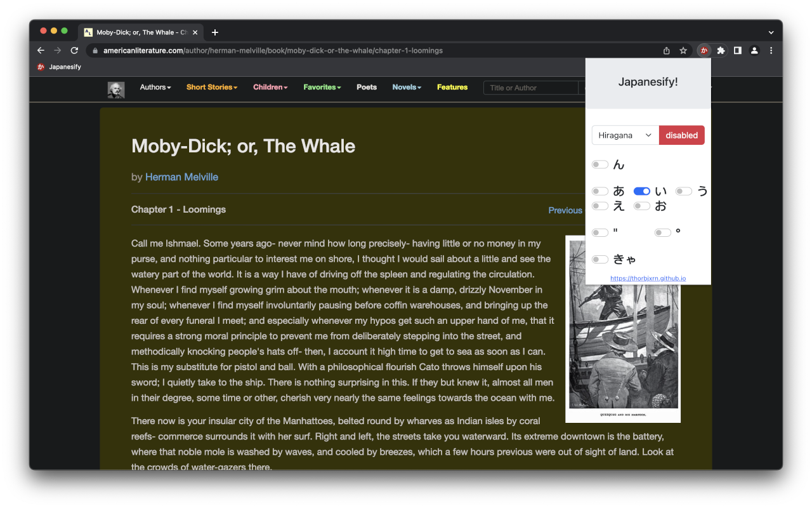Image resolution: width=812 pixels, height=508 pixels.
Task: Click the site logo portrait icon
Action: pyautogui.click(x=116, y=90)
